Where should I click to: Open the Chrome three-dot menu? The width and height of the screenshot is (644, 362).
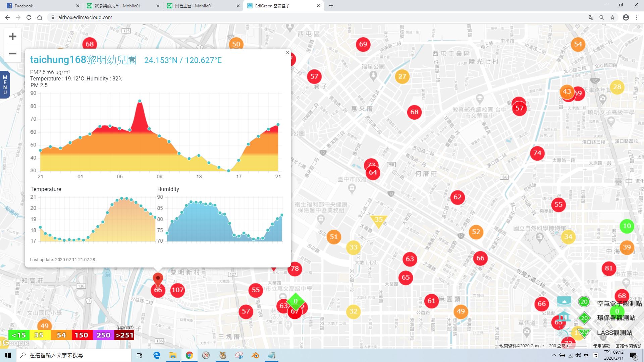(637, 17)
